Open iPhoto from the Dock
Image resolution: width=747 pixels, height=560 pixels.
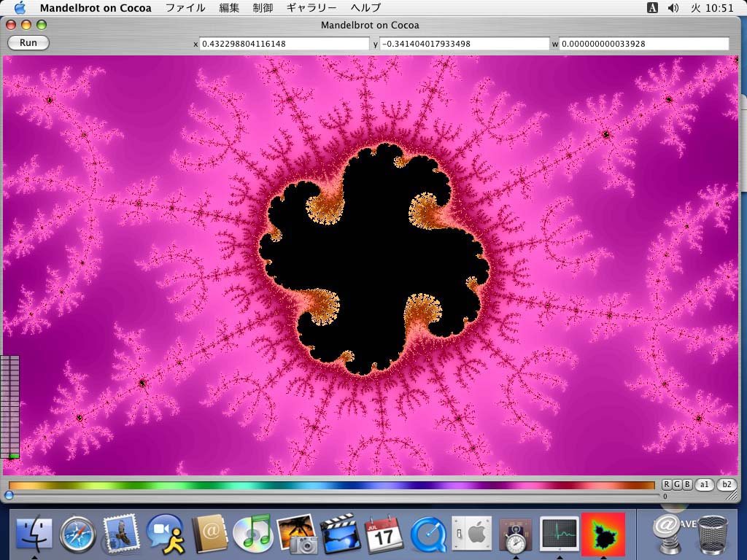(x=296, y=533)
